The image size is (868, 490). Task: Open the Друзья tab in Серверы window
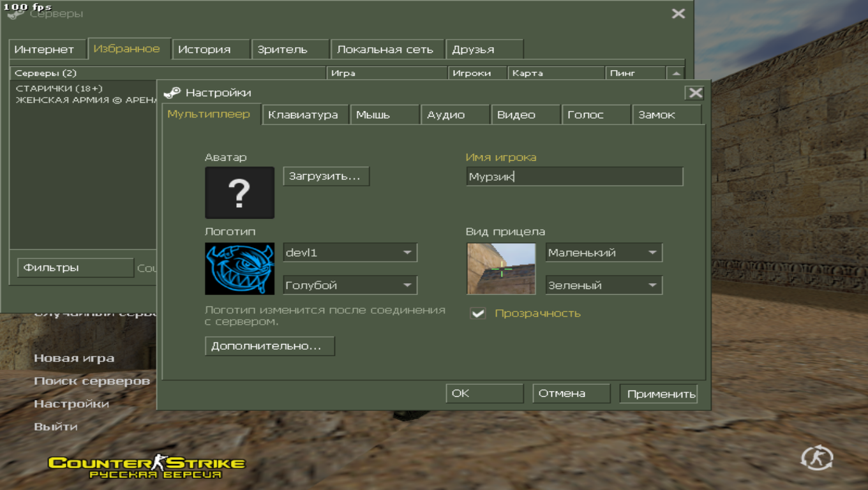[484, 49]
